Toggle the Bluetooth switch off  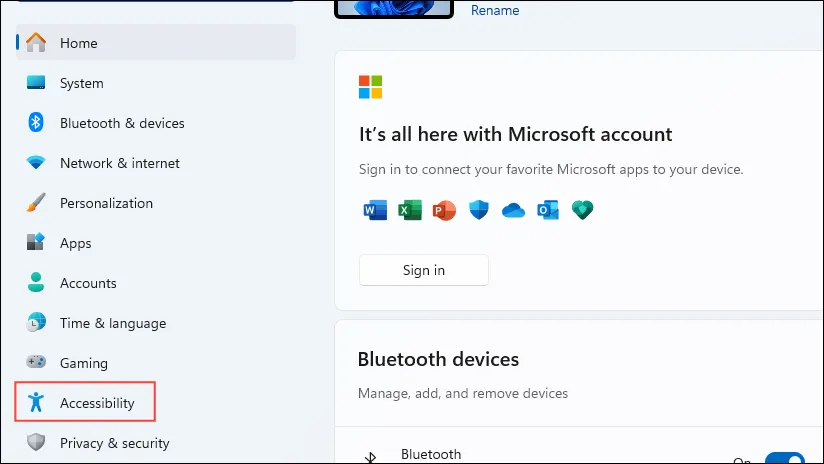click(785, 458)
